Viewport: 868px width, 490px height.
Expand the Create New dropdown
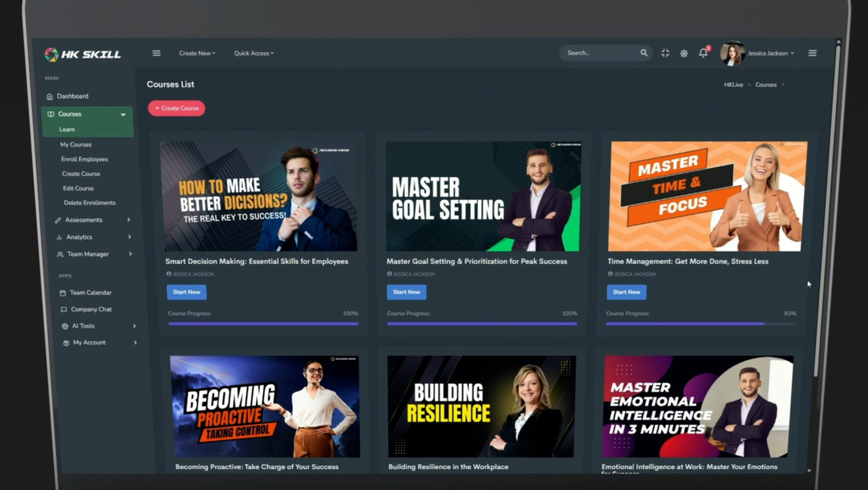tap(197, 53)
